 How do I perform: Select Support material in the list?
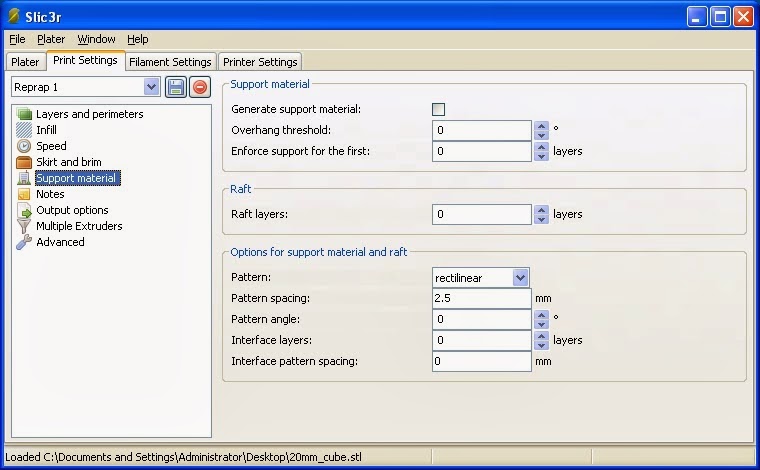click(78, 178)
